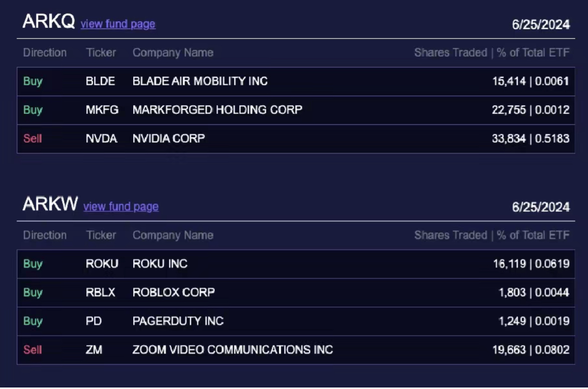Select the ROKU ticker cell
The image size is (588, 389).
102,264
